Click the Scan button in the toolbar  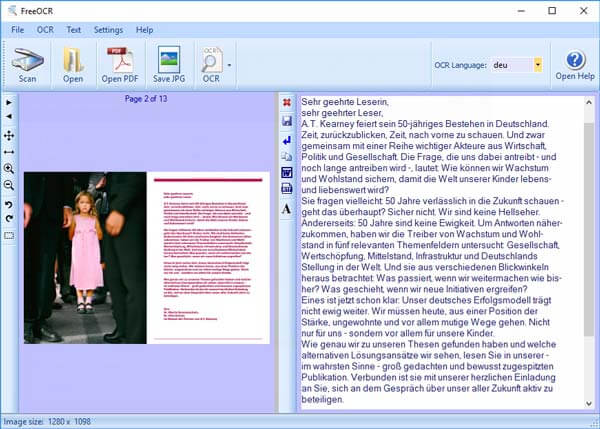click(x=27, y=65)
